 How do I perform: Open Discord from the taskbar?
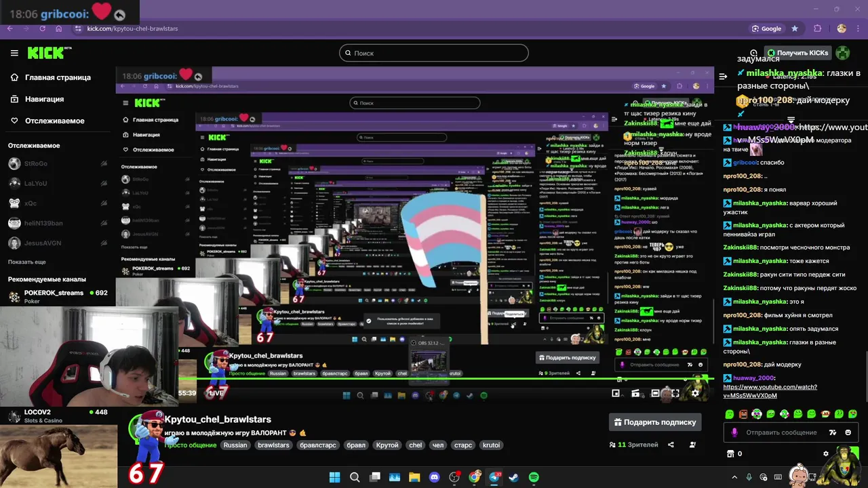[x=435, y=477]
